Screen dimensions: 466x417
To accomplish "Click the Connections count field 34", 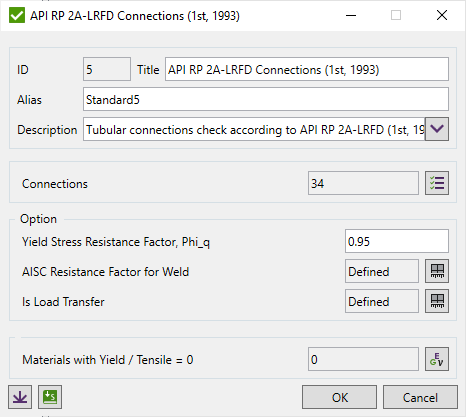I will coord(363,183).
